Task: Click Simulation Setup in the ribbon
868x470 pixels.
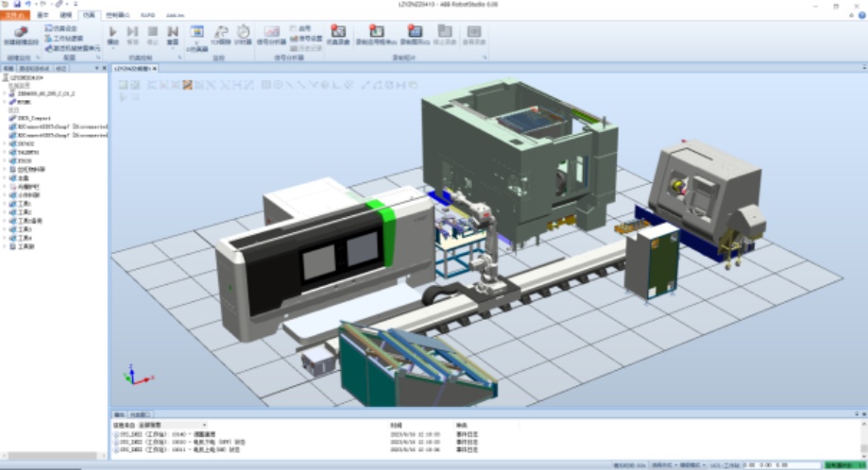Action: (63, 29)
